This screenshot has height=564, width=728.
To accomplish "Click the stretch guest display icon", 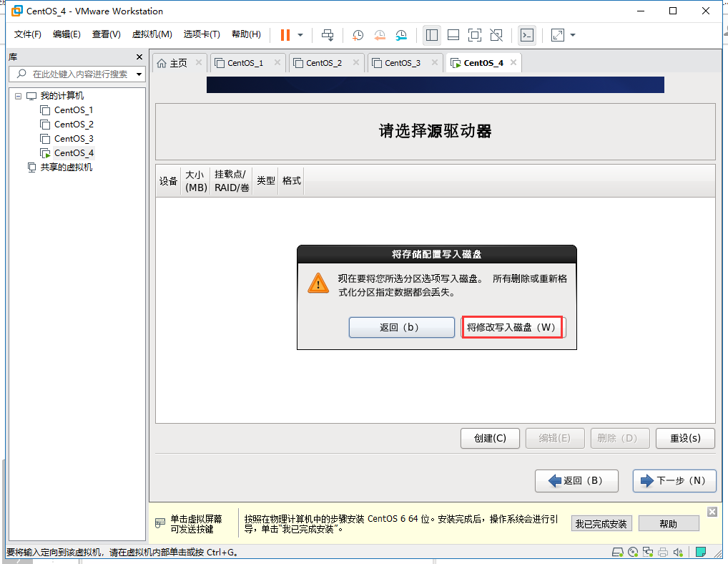I will [558, 35].
